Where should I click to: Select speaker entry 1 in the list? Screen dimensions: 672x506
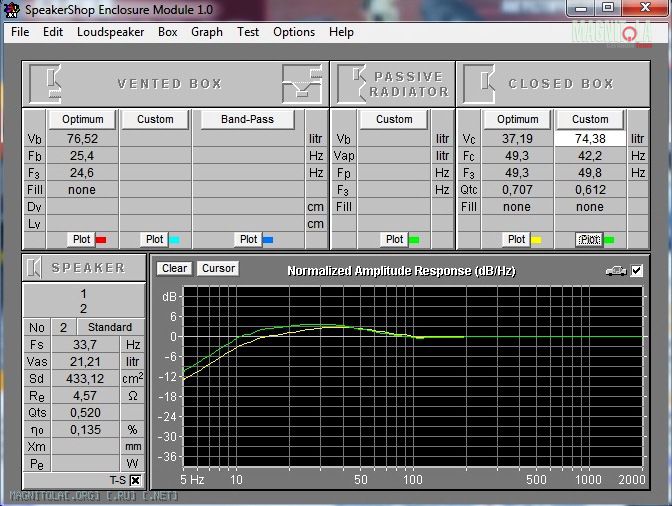pyautogui.click(x=84, y=293)
